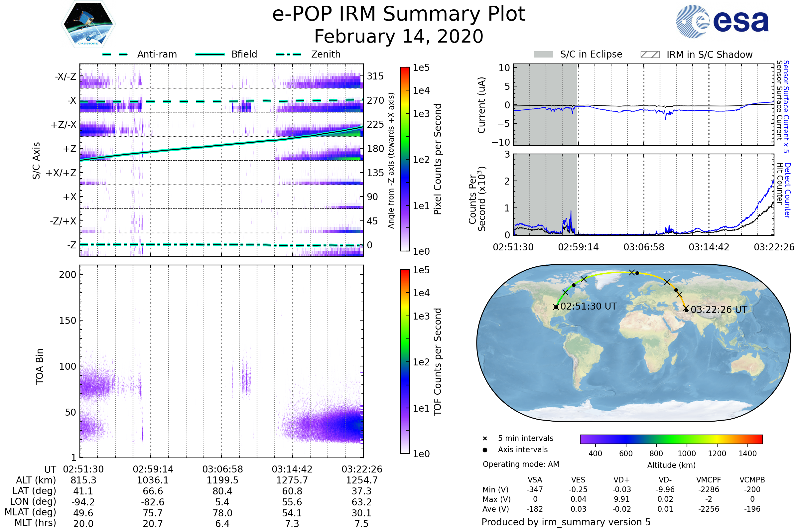Click the ESA logo
Screen dimensions: 798x532
coord(722,21)
